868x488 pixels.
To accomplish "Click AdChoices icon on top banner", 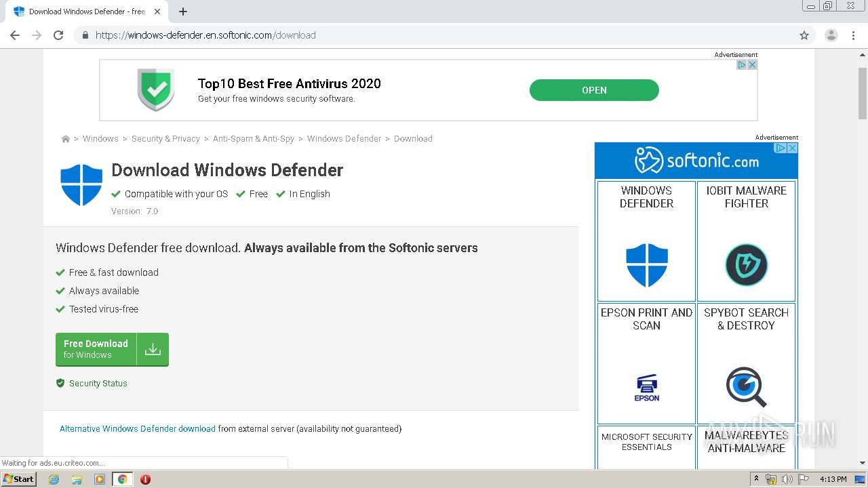I will 742,65.
